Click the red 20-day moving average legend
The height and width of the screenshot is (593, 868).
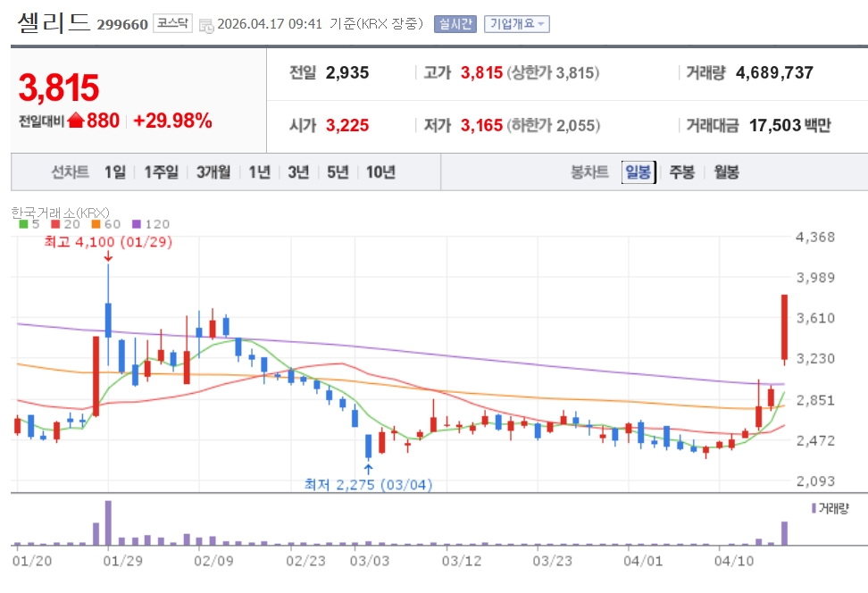(x=65, y=224)
